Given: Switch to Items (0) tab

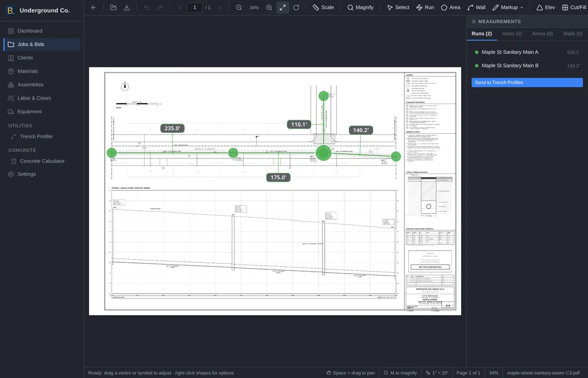Looking at the screenshot, I should coord(512,34).
